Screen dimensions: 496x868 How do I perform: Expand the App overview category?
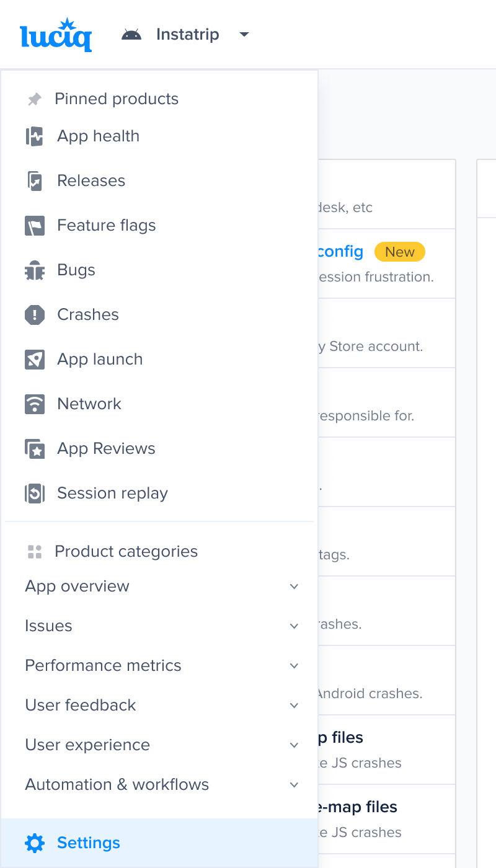[294, 587]
